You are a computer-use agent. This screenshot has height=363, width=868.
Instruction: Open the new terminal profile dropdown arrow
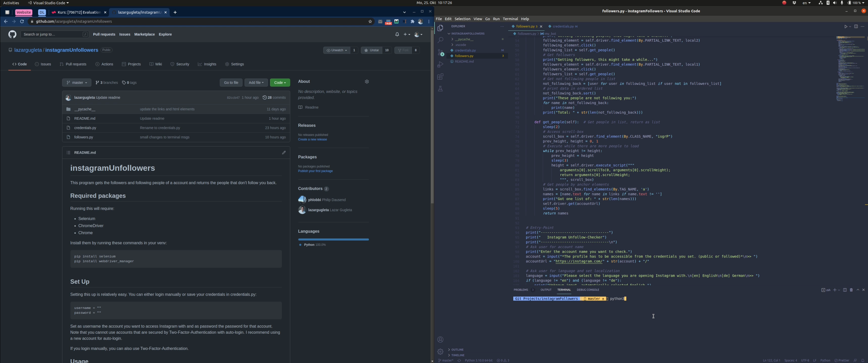click(x=839, y=290)
